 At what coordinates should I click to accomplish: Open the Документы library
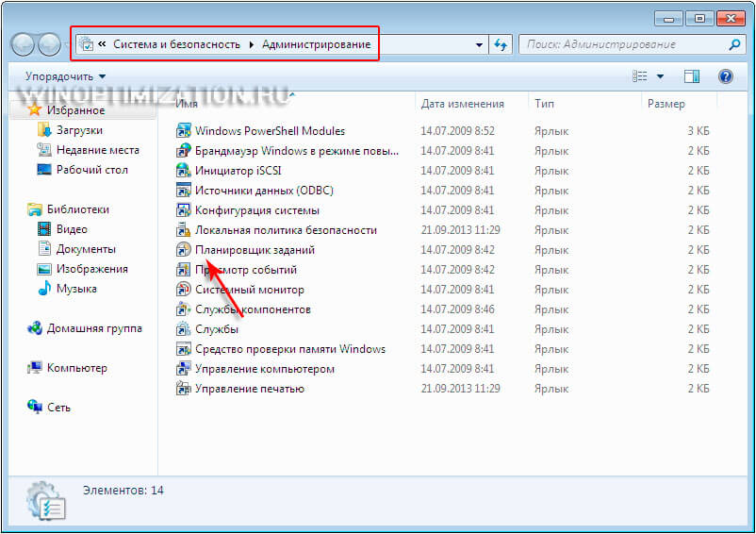86,249
